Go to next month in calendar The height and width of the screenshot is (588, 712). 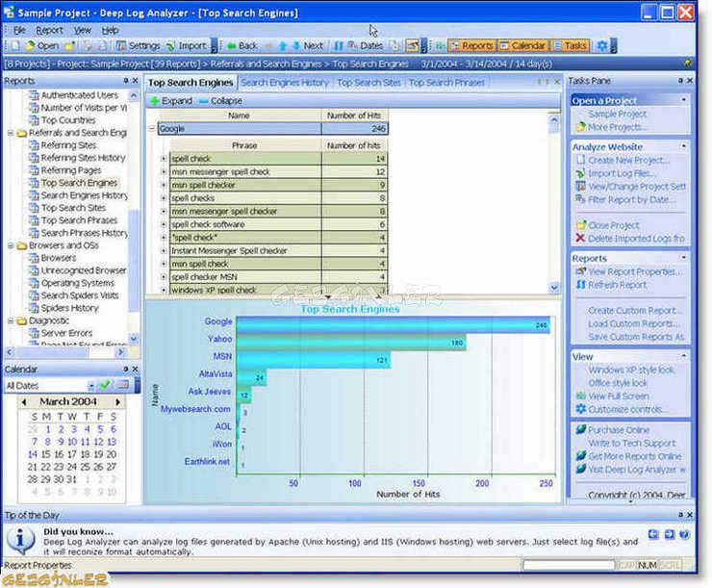tap(118, 402)
